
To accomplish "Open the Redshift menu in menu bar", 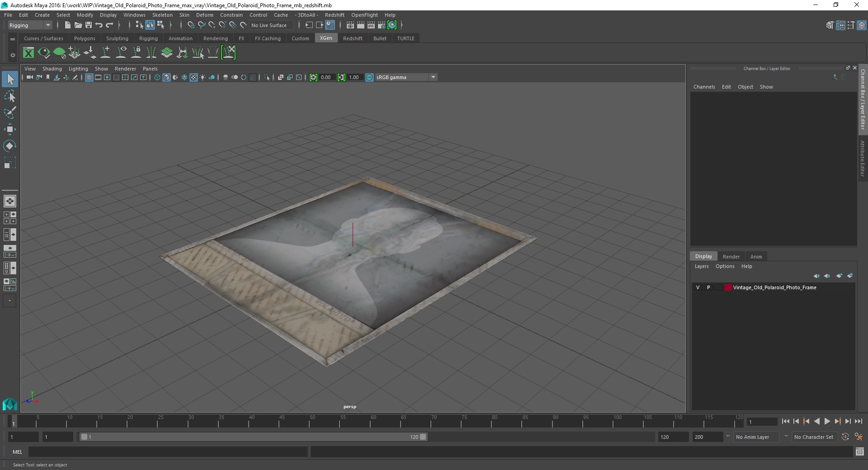I will tap(335, 15).
